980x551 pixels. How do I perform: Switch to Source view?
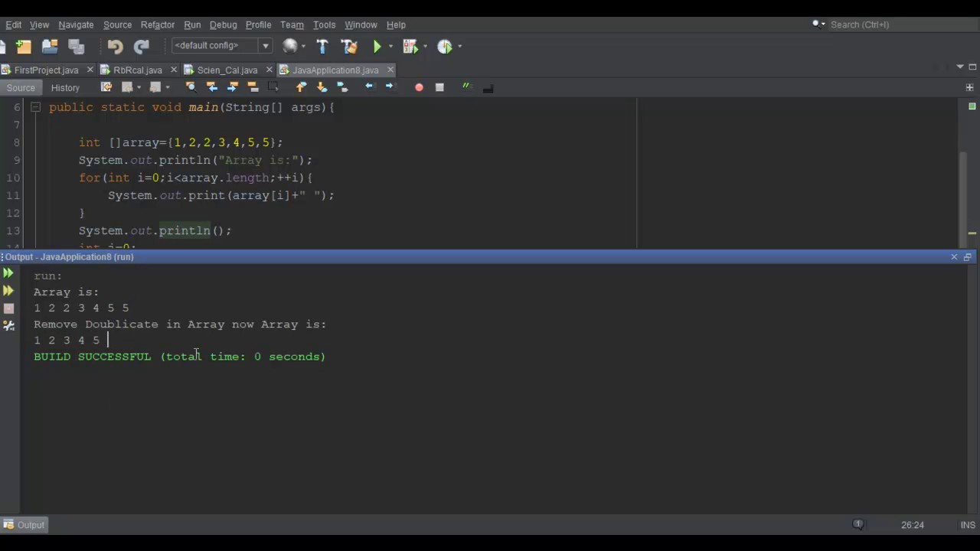pyautogui.click(x=21, y=88)
